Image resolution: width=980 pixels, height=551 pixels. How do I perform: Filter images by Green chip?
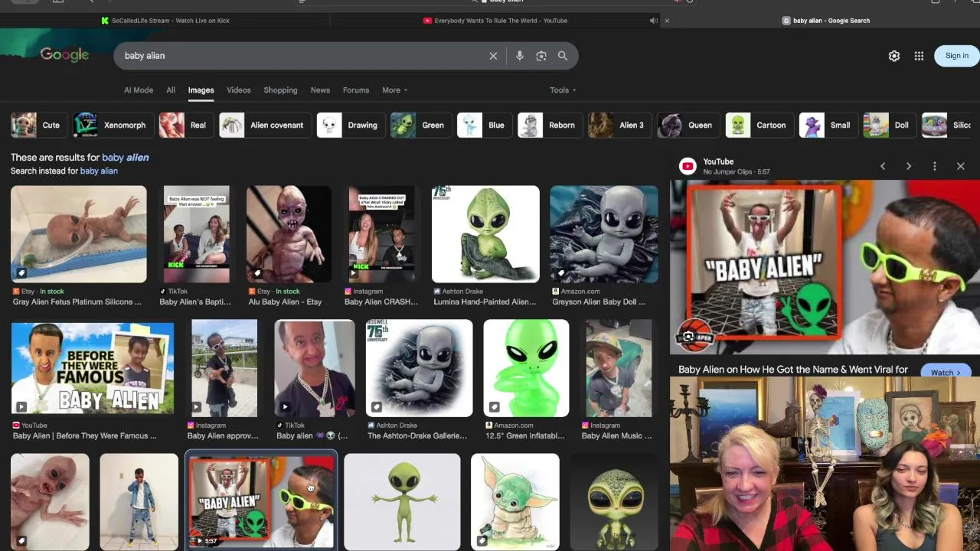coord(420,125)
